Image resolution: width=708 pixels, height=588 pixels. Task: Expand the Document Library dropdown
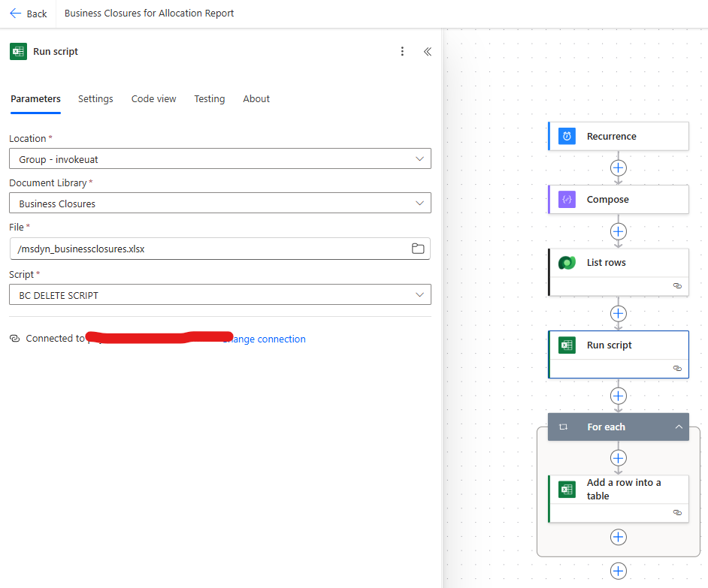tap(419, 204)
